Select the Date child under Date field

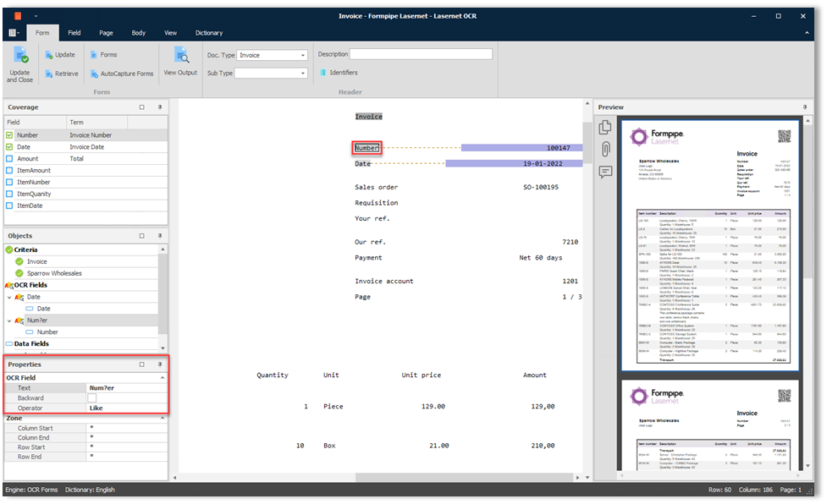[x=44, y=309]
